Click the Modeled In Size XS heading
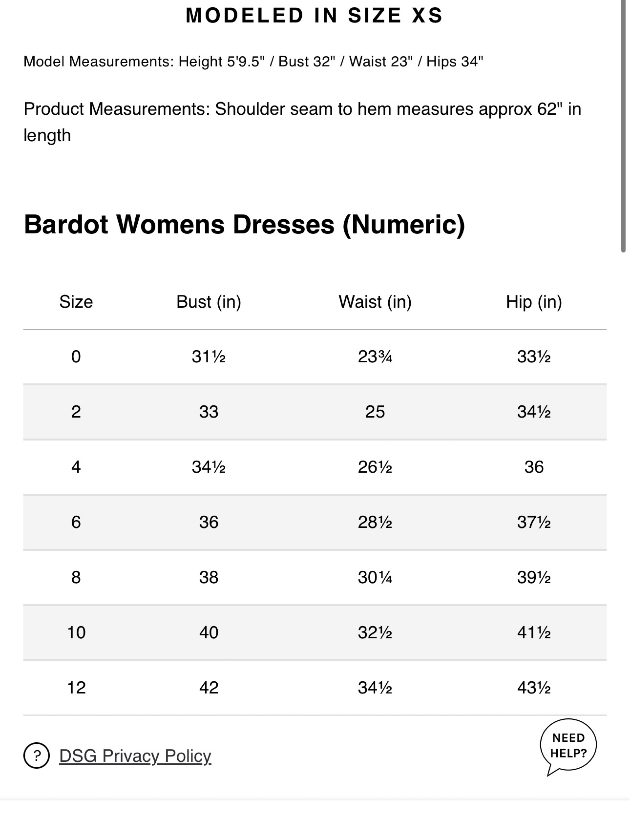The width and height of the screenshot is (630, 840). 314,16
